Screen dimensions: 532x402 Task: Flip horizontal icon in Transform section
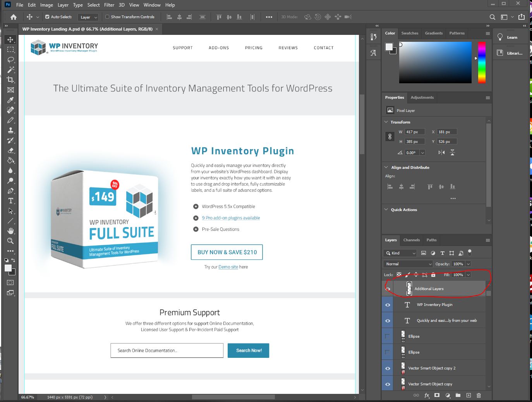(x=441, y=153)
